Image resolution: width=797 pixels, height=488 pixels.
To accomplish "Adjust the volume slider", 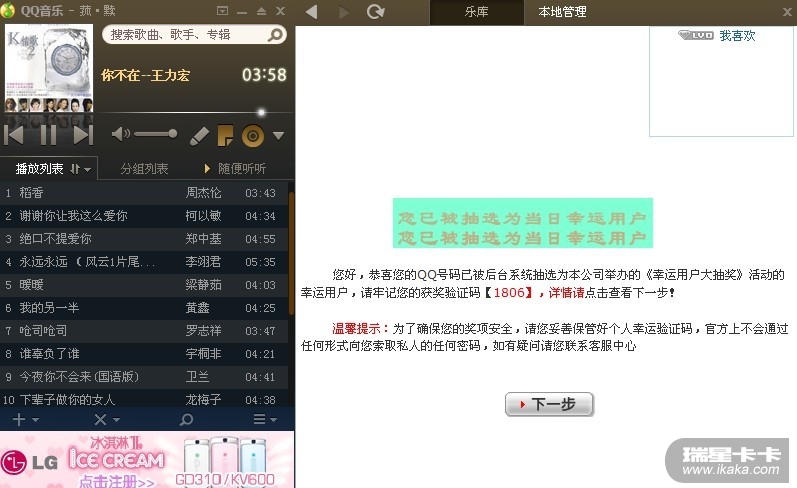I will coord(156,134).
